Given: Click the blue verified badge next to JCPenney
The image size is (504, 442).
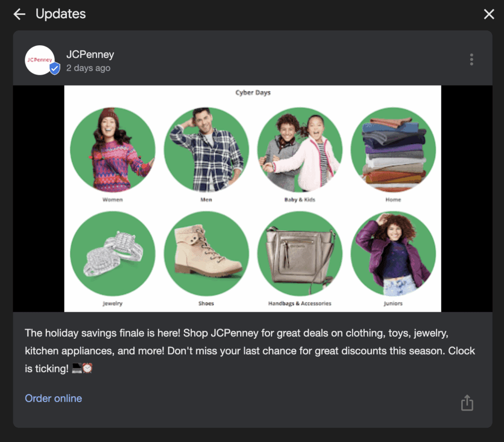Looking at the screenshot, I should click(55, 69).
